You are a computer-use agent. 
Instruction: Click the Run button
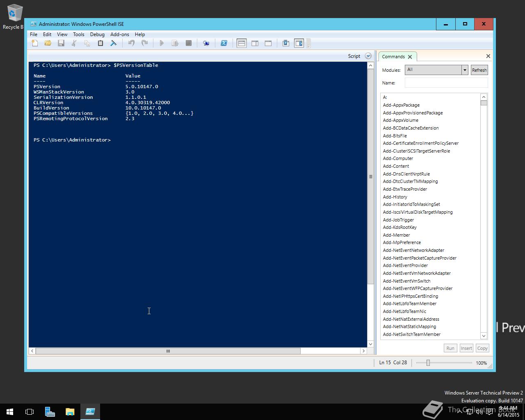point(450,348)
